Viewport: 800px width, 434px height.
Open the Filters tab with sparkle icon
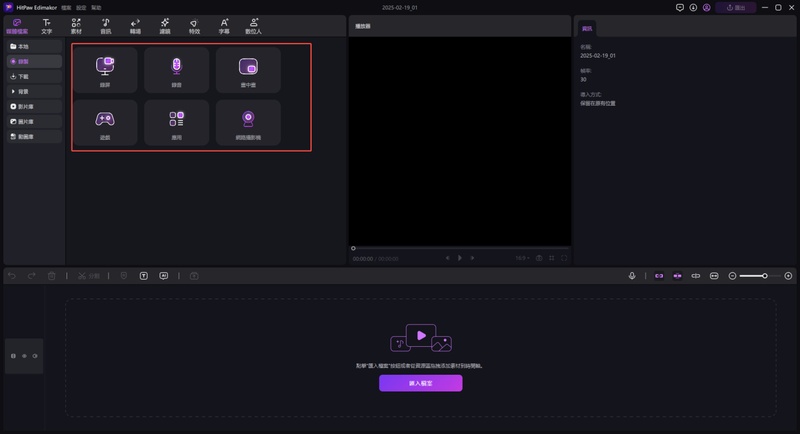pos(165,26)
